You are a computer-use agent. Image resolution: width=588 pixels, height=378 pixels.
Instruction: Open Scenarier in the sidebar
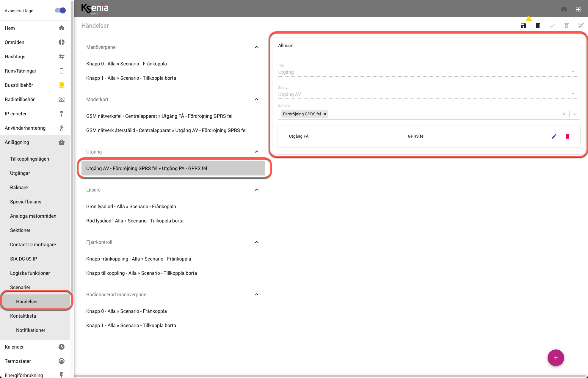pos(20,287)
